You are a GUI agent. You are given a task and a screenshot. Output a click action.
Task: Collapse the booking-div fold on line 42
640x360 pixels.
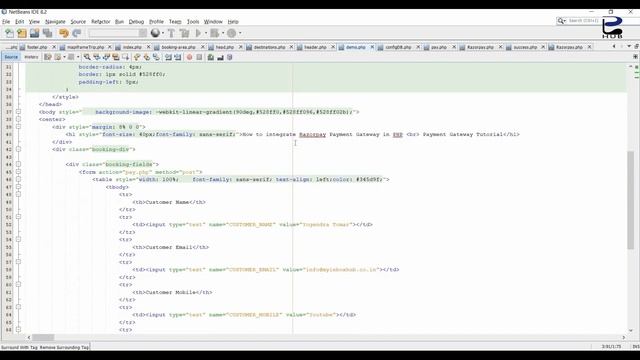point(18,149)
